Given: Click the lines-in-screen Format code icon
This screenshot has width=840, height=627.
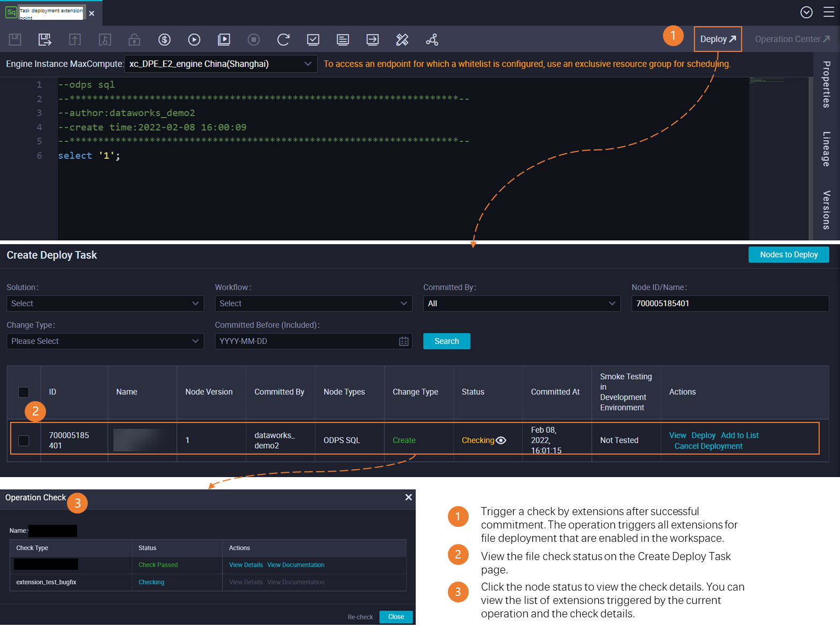Looking at the screenshot, I should coord(343,39).
